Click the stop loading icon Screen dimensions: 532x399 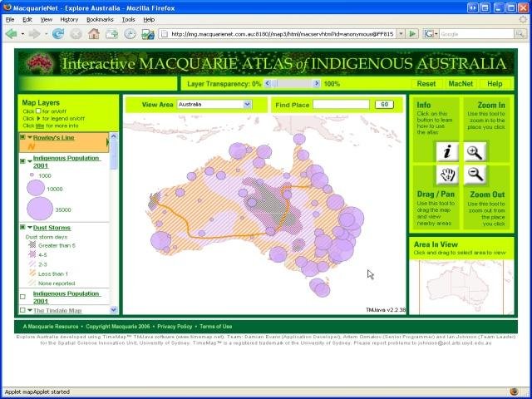click(76, 34)
